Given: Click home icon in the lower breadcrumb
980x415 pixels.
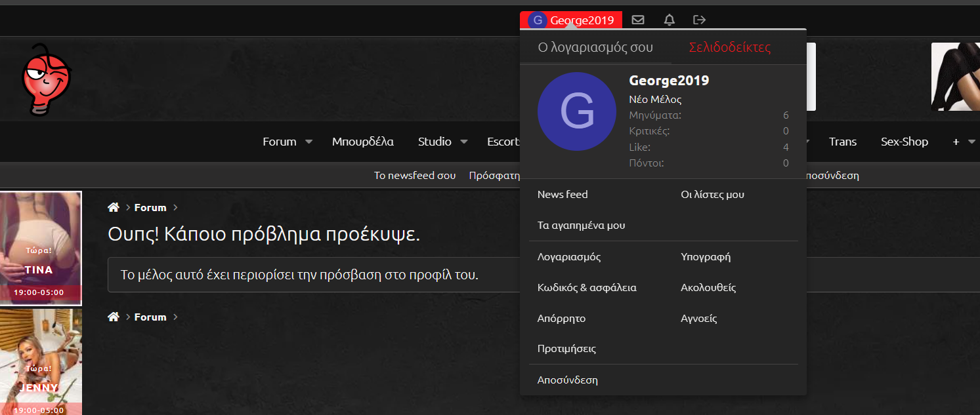Looking at the screenshot, I should (114, 317).
